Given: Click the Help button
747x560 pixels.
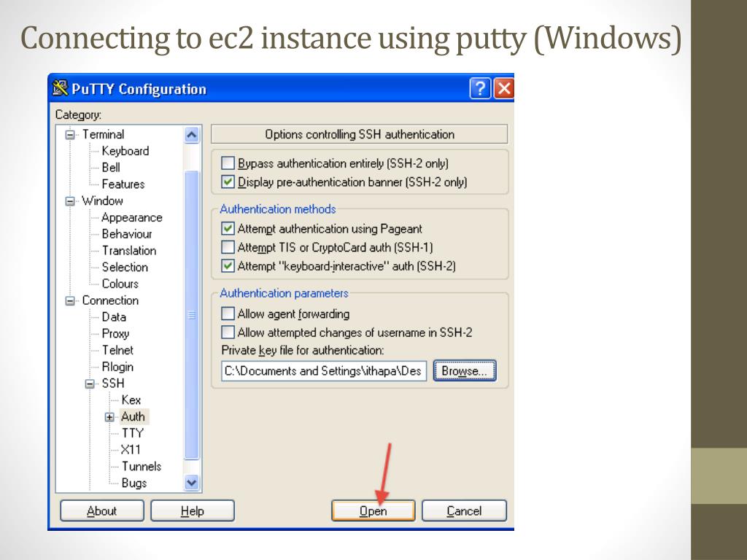Looking at the screenshot, I should point(193,511).
